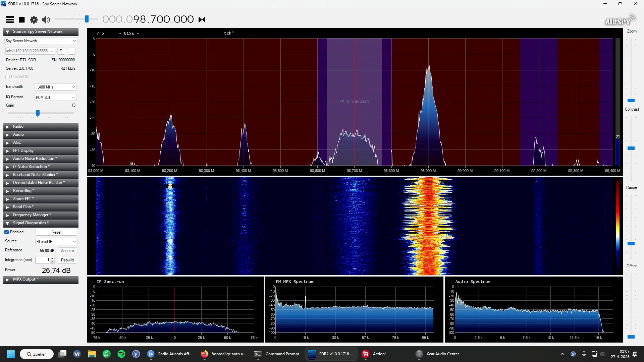This screenshot has height=362, width=644.
Task: Open the server address sdr:// dropdown
Action: (30, 51)
